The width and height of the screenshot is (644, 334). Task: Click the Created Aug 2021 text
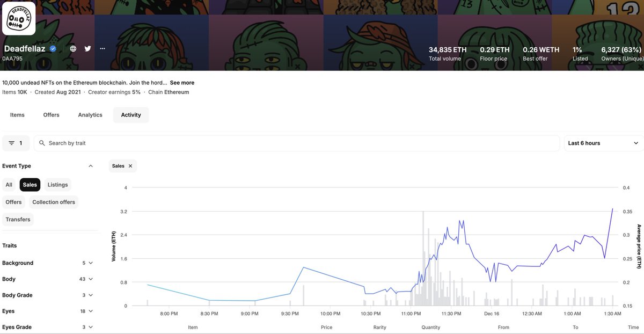[58, 92]
